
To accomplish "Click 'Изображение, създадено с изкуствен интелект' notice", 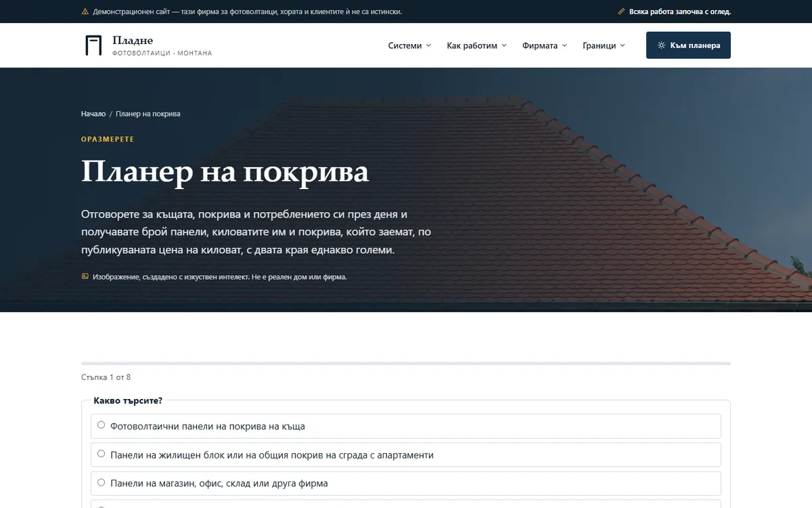I will (x=220, y=277).
